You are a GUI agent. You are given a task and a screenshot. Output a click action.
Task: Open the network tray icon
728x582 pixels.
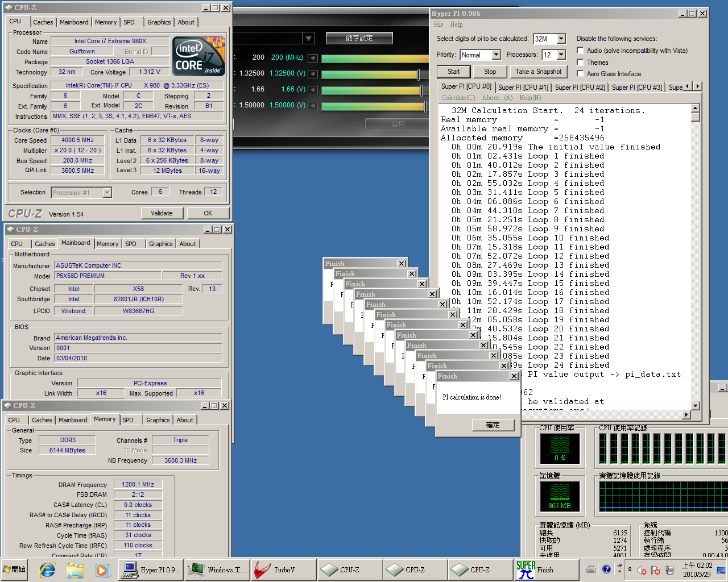(669, 570)
